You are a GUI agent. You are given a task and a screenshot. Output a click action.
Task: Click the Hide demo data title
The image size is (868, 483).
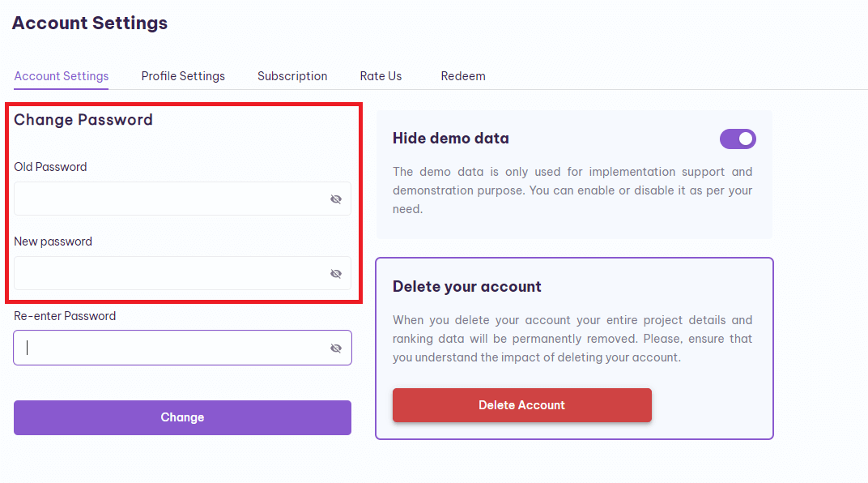[x=451, y=138]
